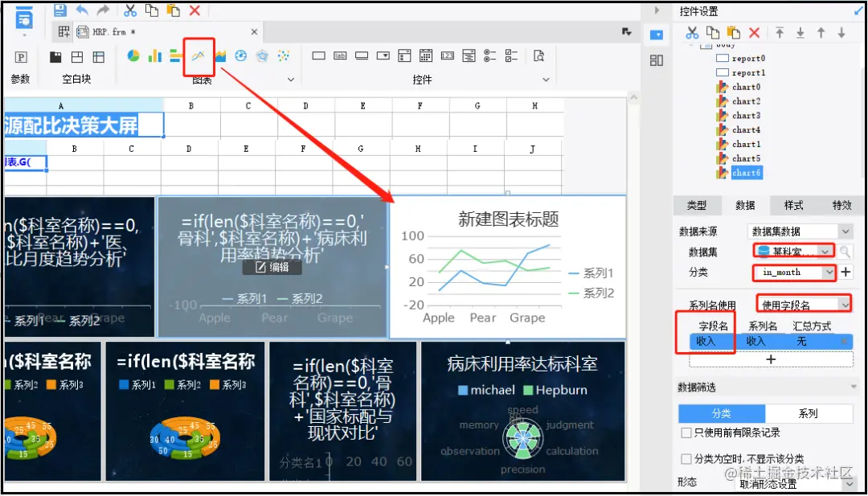Paste using the top toolbar paste icon

pos(174,10)
